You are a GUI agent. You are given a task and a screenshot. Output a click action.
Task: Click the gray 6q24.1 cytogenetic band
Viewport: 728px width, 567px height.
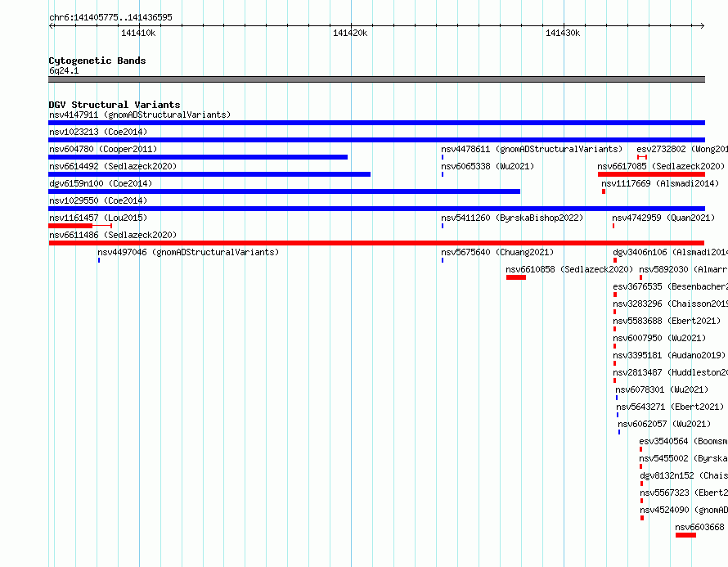[376, 79]
